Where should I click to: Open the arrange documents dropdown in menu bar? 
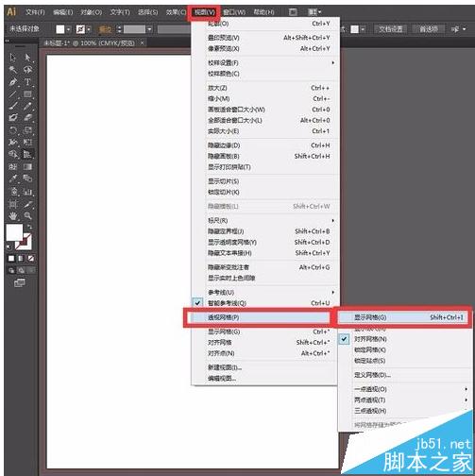click(314, 12)
